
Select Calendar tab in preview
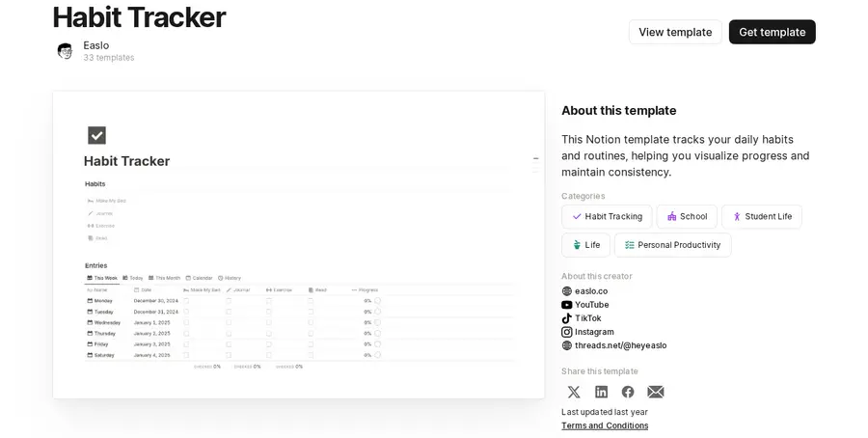tap(199, 278)
